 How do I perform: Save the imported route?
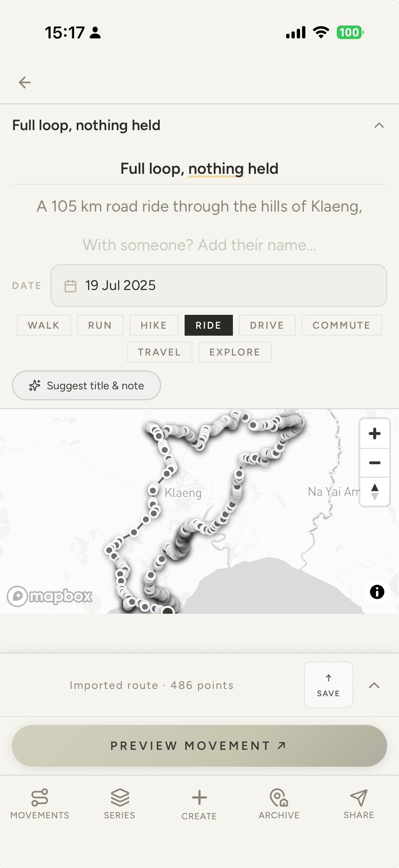328,685
